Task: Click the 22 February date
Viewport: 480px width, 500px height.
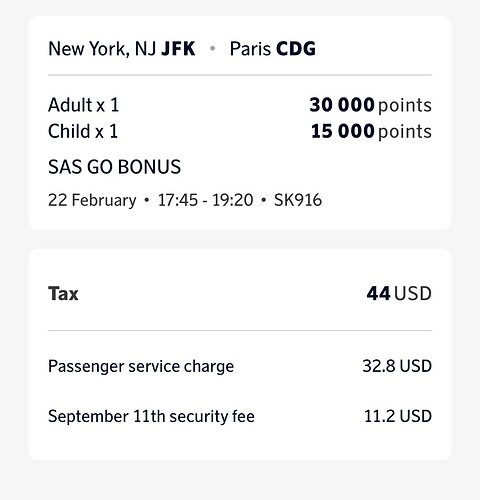Action: [92, 200]
